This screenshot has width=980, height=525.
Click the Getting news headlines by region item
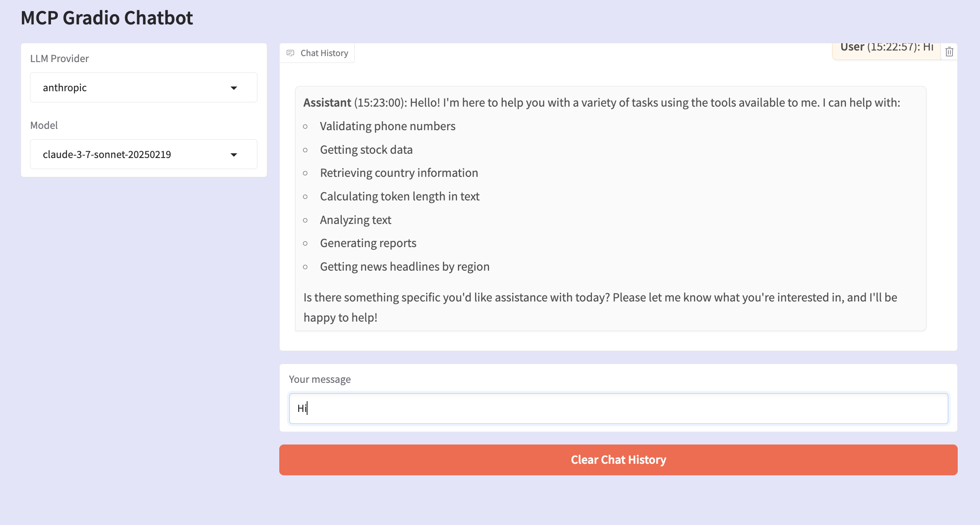404,266
